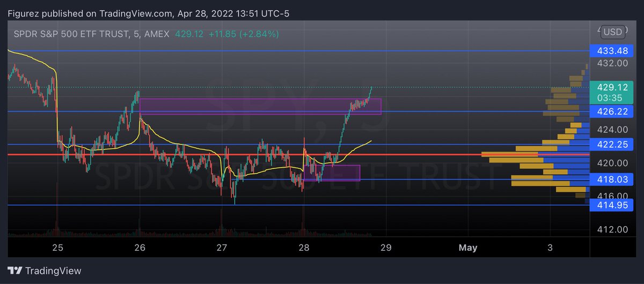Viewport: 644px width, 284px height.
Task: Click the TradingView logo
Action: point(44,271)
